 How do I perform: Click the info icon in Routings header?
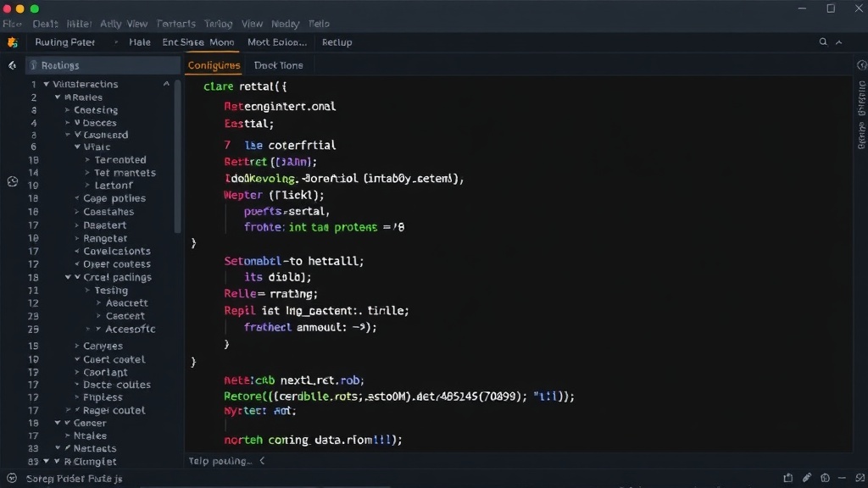(33, 65)
